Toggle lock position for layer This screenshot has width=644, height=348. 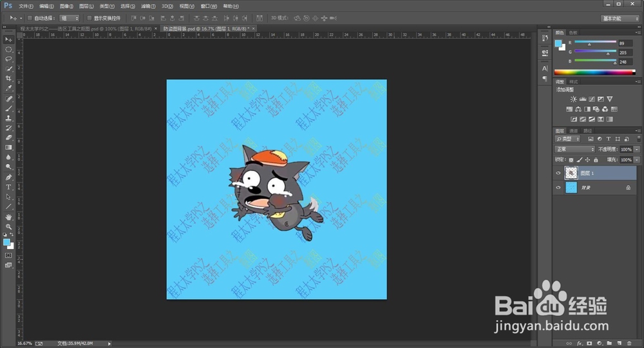(587, 160)
